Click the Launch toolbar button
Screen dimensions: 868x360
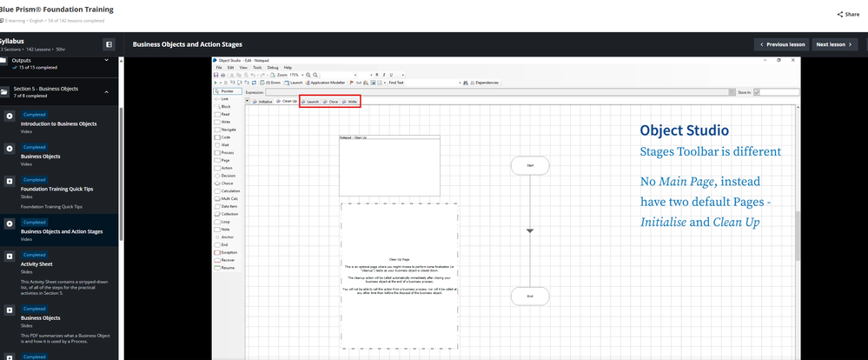(294, 83)
